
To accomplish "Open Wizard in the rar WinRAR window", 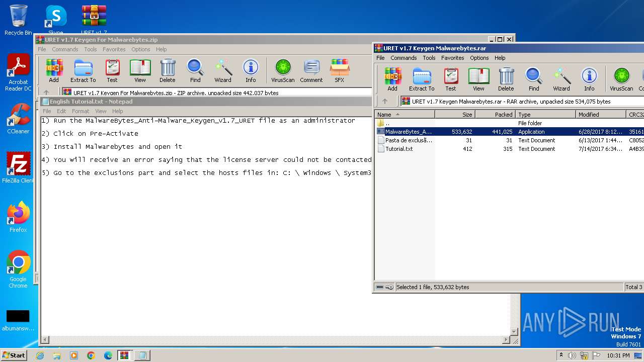I will tap(561, 79).
